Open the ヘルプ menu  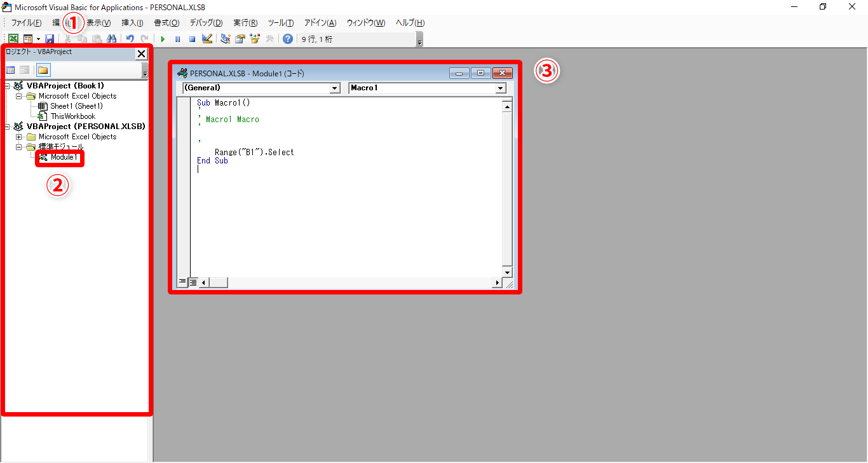(x=410, y=23)
